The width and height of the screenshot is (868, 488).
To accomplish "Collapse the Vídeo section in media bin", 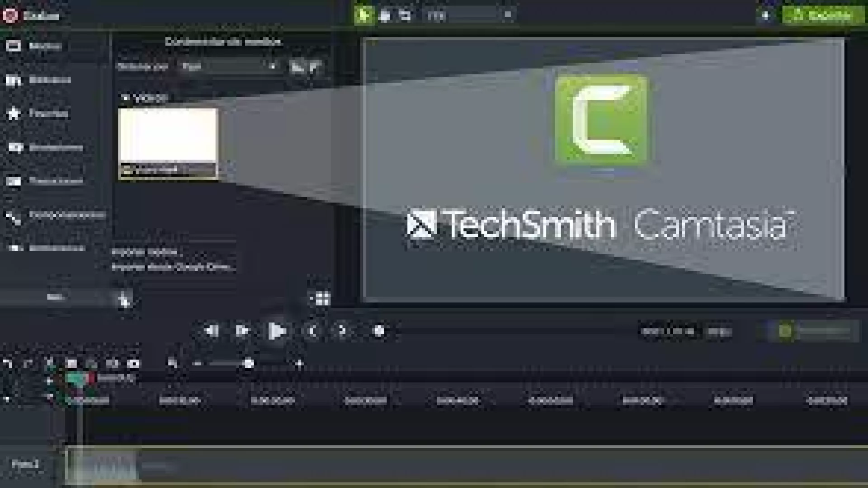I will pos(125,98).
